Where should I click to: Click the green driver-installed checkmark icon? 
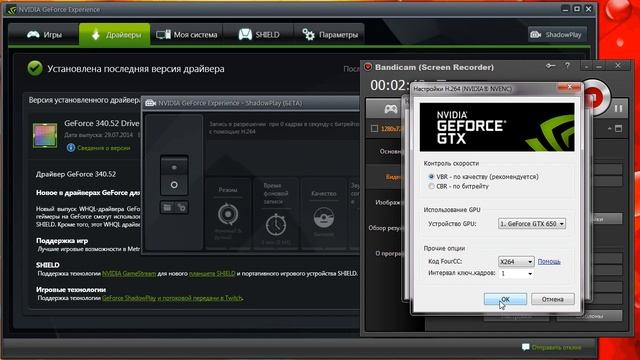(x=35, y=68)
